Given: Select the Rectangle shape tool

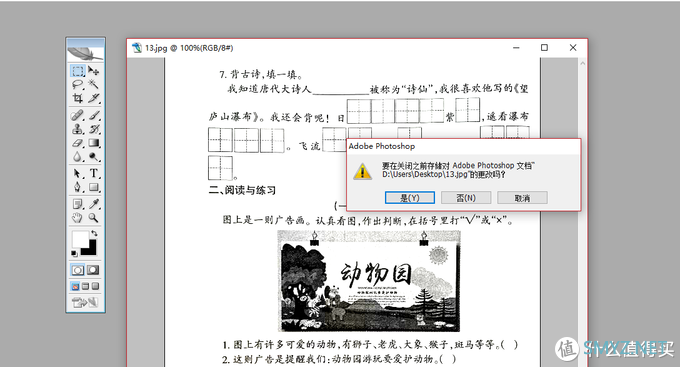Looking at the screenshot, I should point(94,187).
